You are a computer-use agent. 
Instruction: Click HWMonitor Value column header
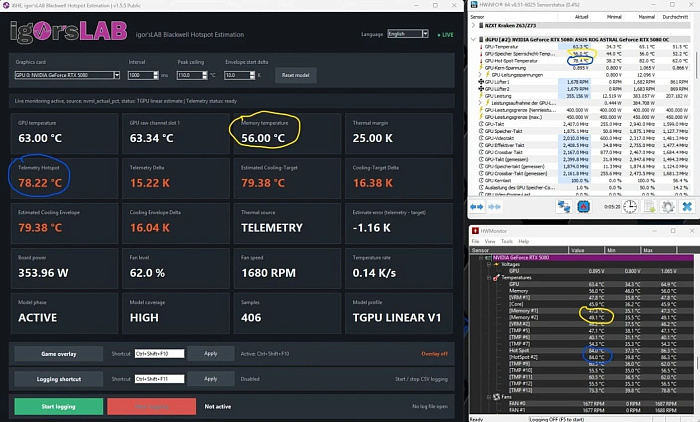tap(586, 251)
